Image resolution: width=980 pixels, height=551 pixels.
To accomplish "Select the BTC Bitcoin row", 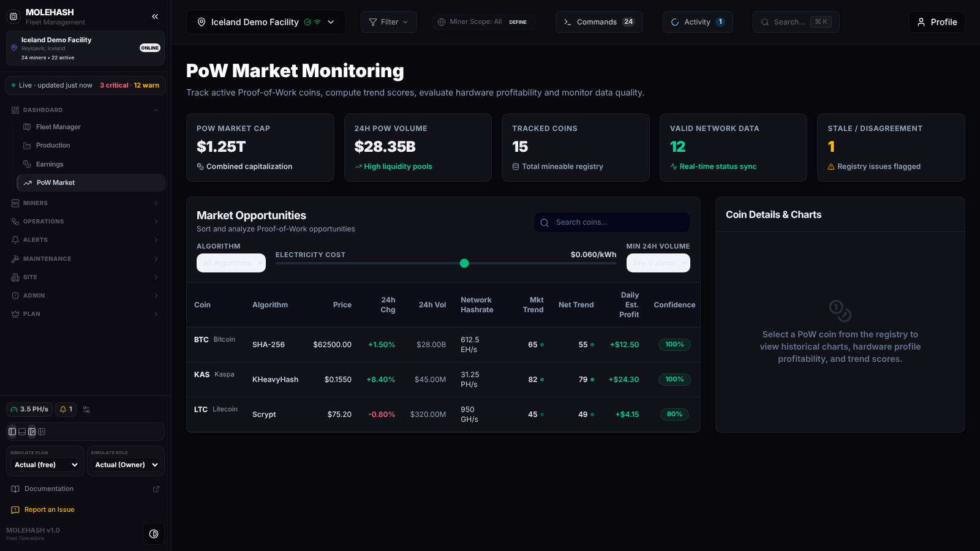I will 443,345.
